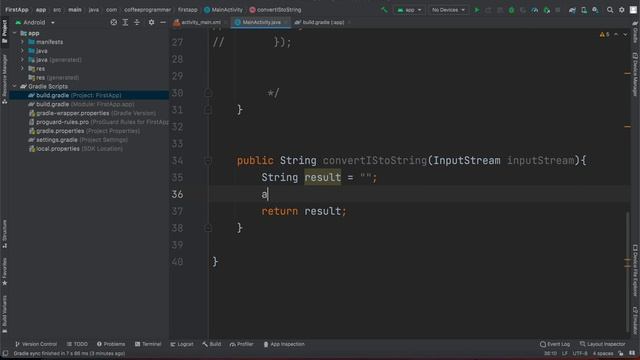Toggle the Project tool window side tab
640x360 pixels.
click(4, 31)
